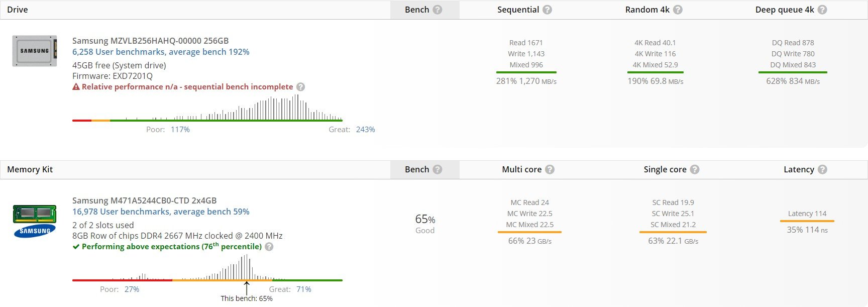Open 16,978 User benchmarks link
The image size is (868, 307).
[x=161, y=212]
